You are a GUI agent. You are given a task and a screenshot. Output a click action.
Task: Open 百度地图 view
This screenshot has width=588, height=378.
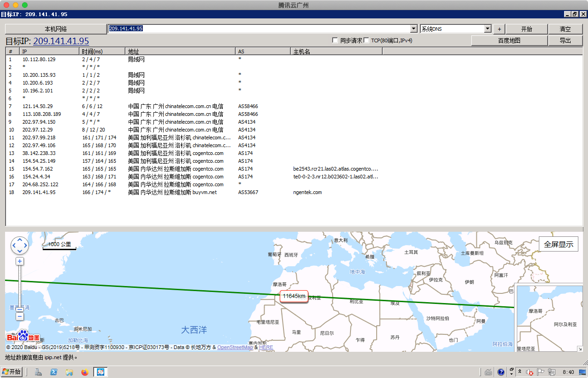pos(509,40)
